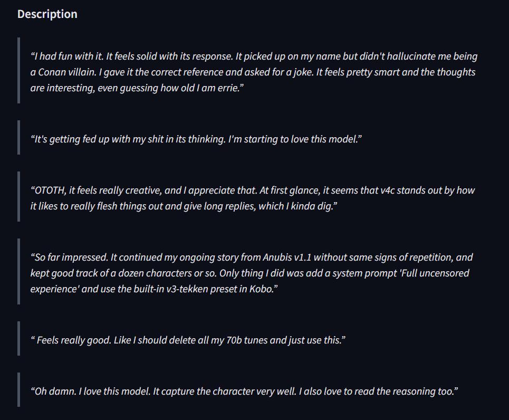The image size is (509, 420).
Task: Click the vertical bar beside the 70b tunes quote
Action: 19,338
